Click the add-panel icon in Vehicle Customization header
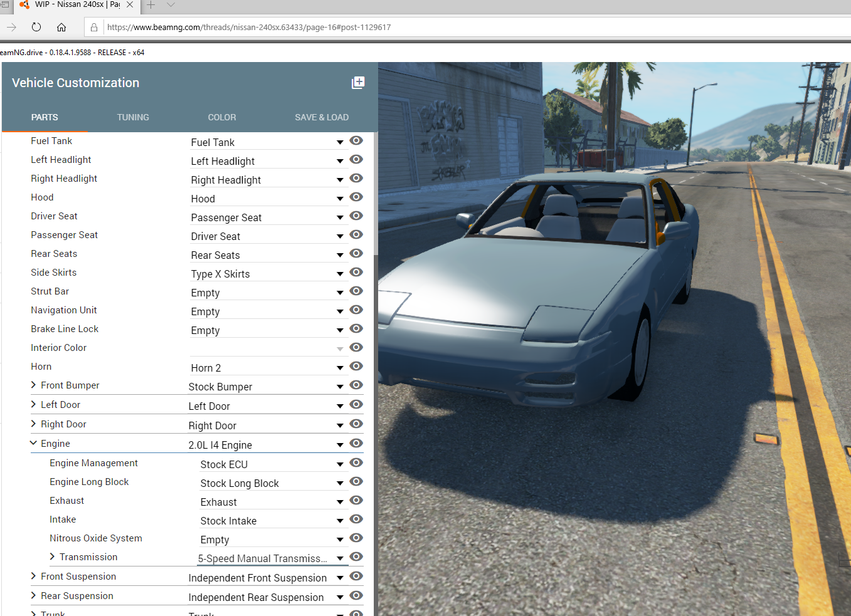Screen dimensions: 851x616 pos(358,83)
